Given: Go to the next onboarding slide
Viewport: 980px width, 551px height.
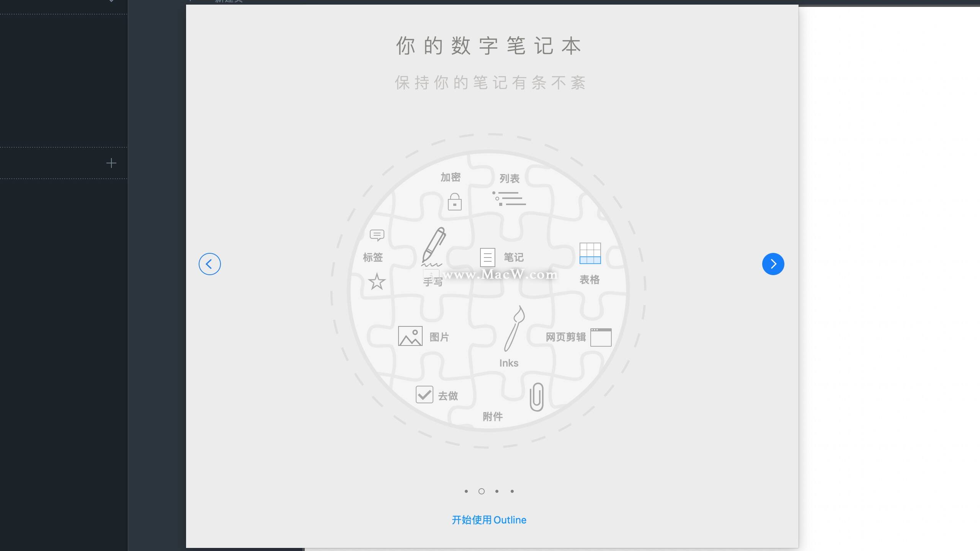Looking at the screenshot, I should click(773, 264).
